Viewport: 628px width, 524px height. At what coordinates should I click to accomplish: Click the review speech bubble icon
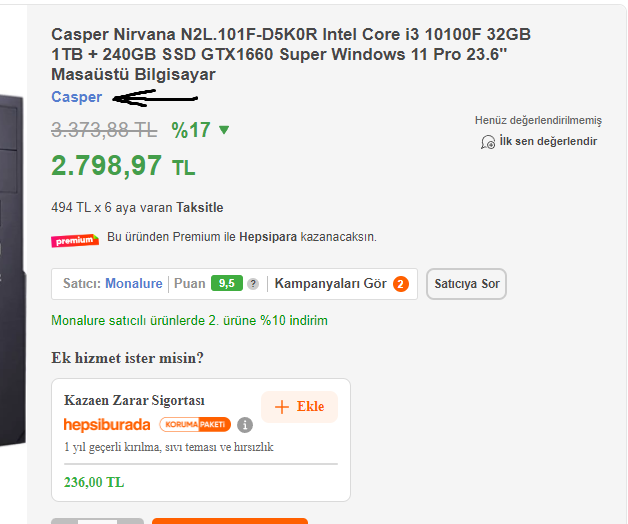tap(488, 142)
